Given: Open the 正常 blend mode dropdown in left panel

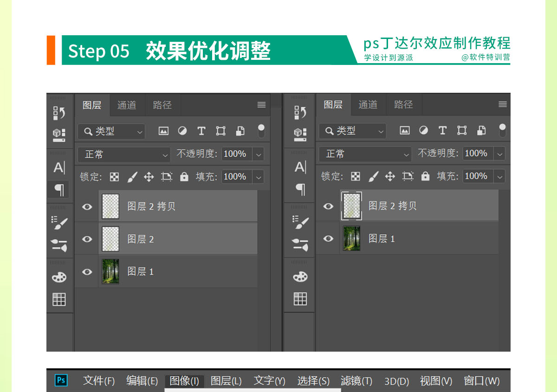Looking at the screenshot, I should click(123, 154).
